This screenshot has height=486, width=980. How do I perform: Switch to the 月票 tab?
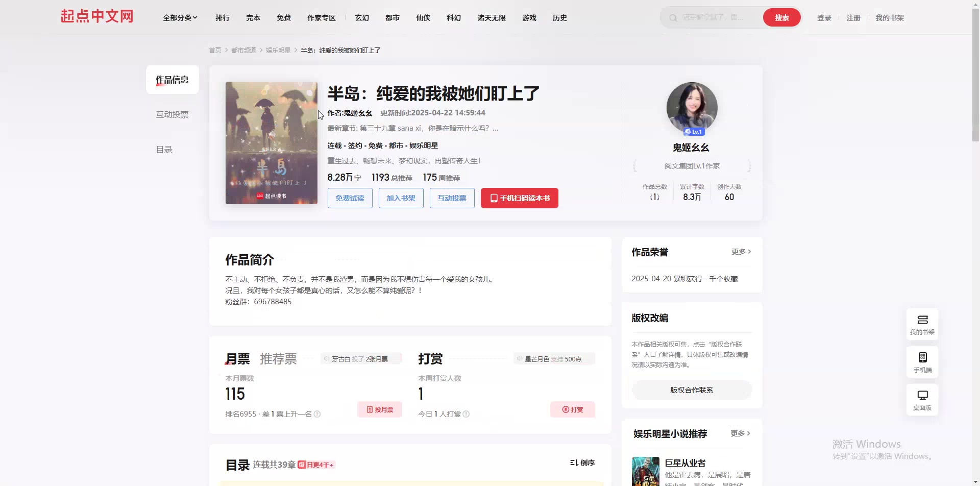point(238,359)
